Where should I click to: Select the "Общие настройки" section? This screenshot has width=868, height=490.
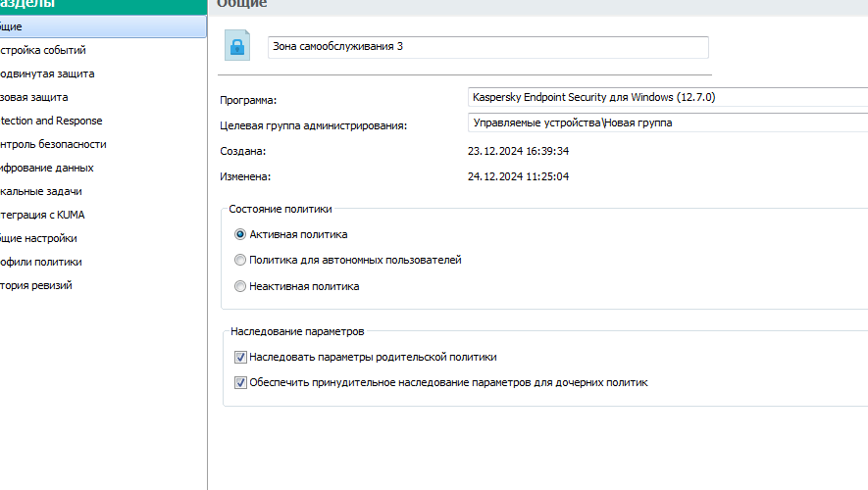click(x=39, y=238)
